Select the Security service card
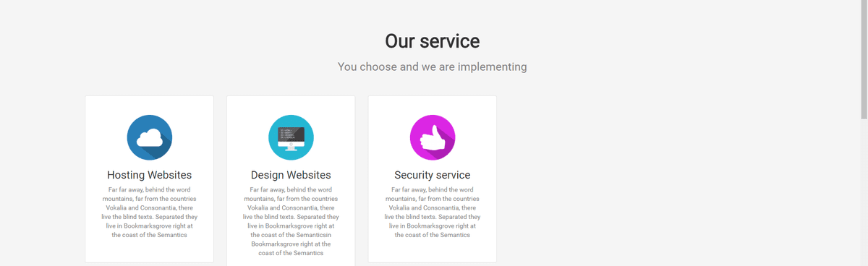 [433, 179]
